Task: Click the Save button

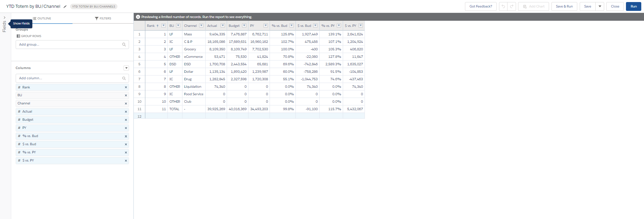Action: [x=587, y=6]
